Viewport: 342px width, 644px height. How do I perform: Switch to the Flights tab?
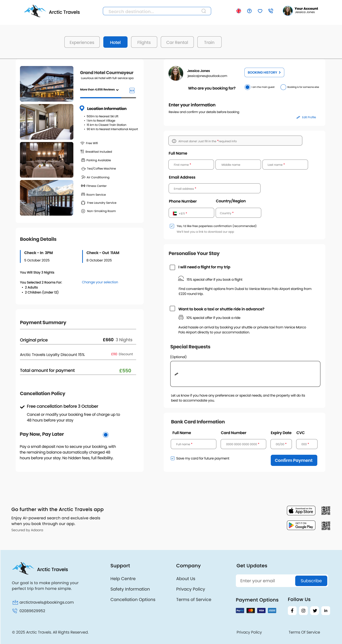[144, 42]
